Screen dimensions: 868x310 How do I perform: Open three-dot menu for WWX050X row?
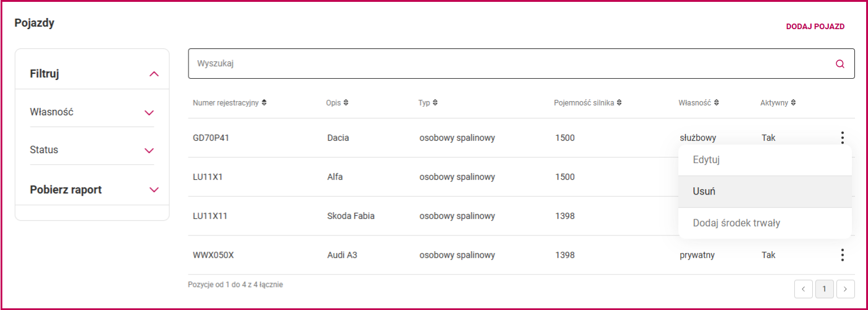(842, 255)
